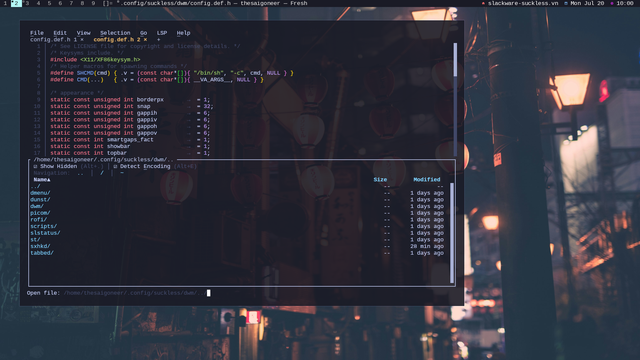Close the config.def.h 2 tab
The width and height of the screenshot is (640, 360).
[x=145, y=40]
